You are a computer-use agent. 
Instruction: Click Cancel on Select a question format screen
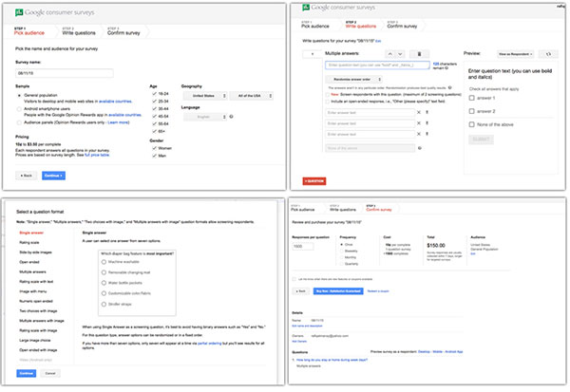point(50,373)
